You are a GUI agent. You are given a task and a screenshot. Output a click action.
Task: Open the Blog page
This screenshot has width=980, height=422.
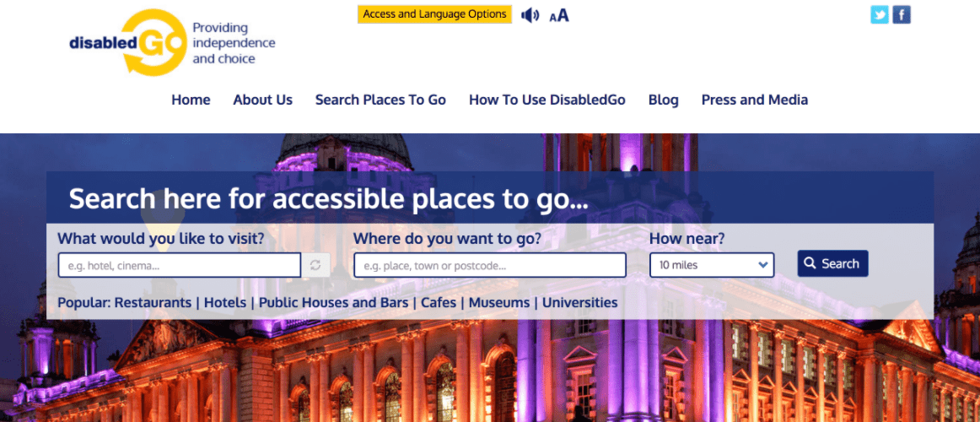pyautogui.click(x=664, y=100)
